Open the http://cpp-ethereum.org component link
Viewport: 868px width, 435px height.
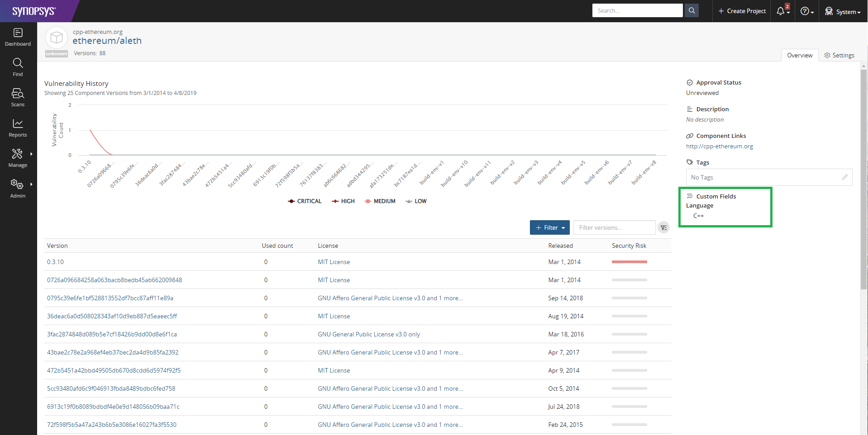[719, 147]
